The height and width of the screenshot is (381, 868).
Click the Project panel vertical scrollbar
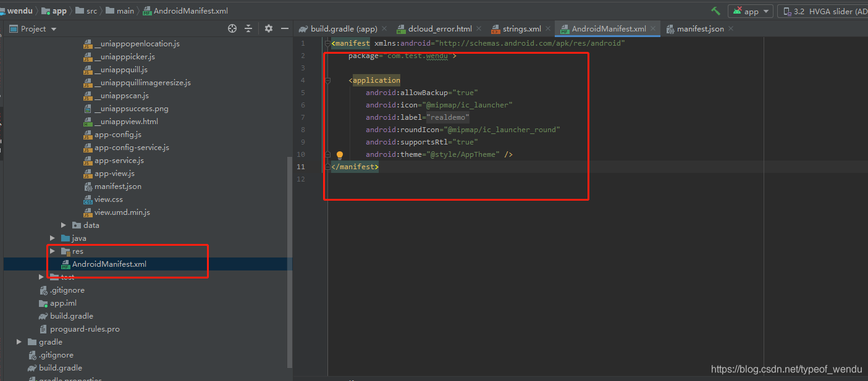[290, 262]
